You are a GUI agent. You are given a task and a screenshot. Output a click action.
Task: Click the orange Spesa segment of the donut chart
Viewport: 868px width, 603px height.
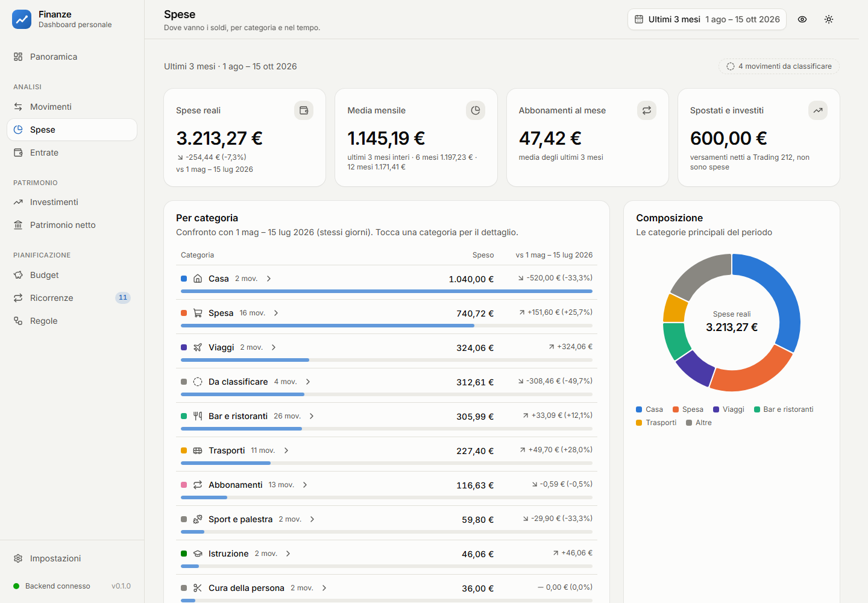pyautogui.click(x=753, y=374)
